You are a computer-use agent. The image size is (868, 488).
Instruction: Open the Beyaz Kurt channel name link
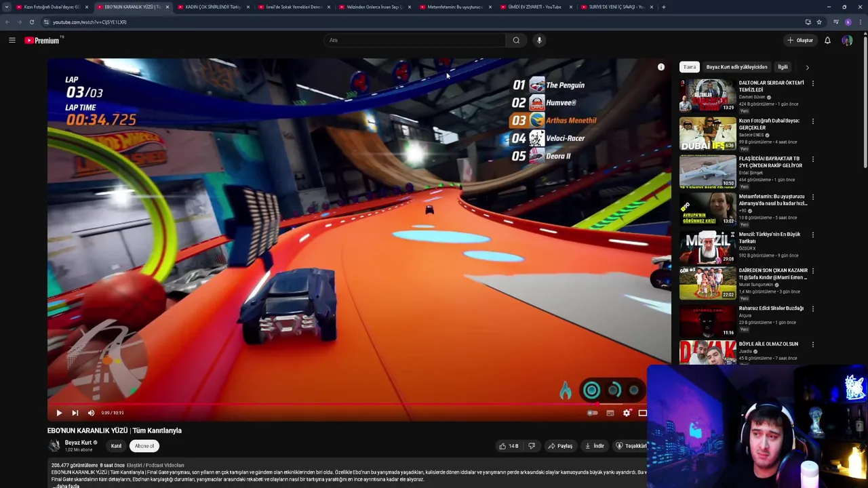click(x=78, y=443)
